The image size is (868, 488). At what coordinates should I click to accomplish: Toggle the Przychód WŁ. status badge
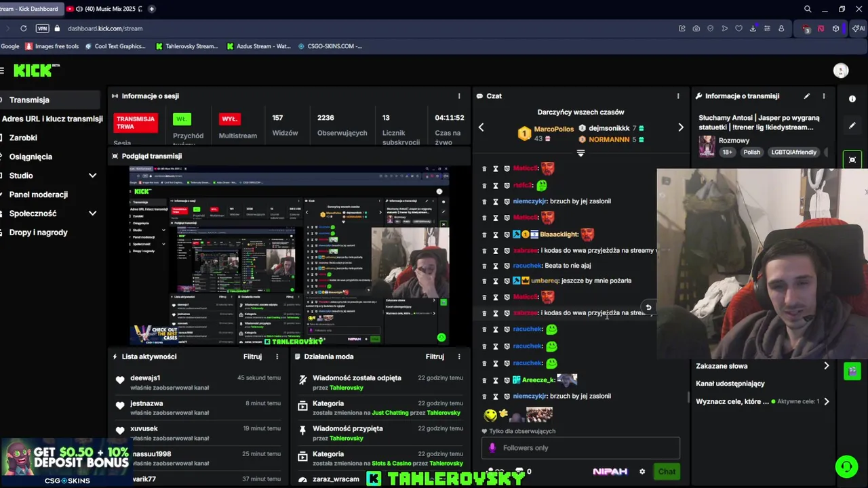point(182,119)
